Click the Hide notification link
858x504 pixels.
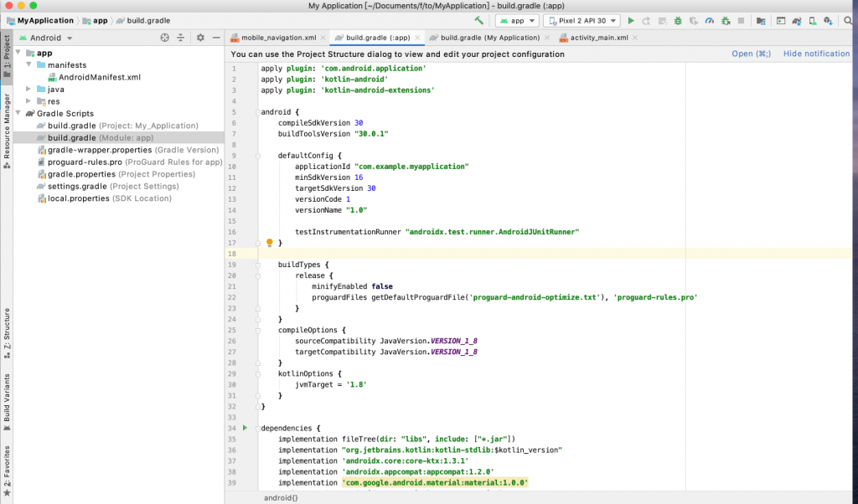[815, 54]
